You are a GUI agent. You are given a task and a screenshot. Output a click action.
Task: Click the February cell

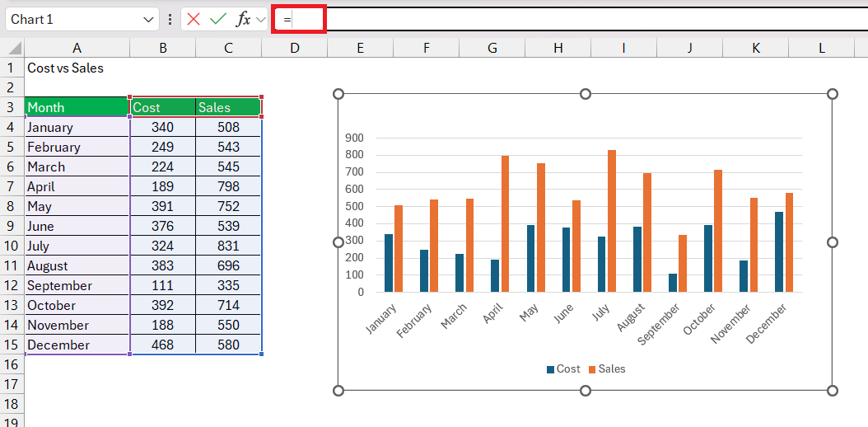coord(77,147)
